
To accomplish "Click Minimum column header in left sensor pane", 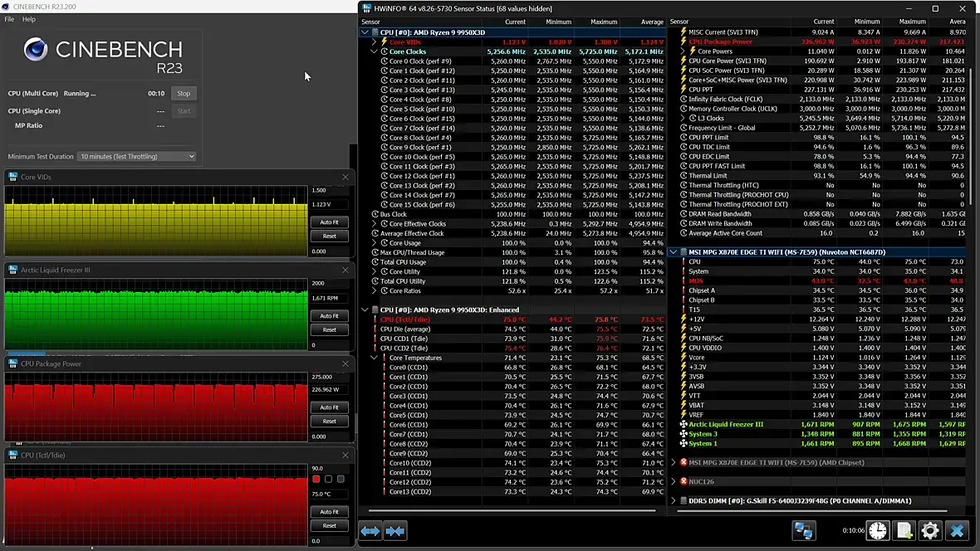I will (x=558, y=22).
